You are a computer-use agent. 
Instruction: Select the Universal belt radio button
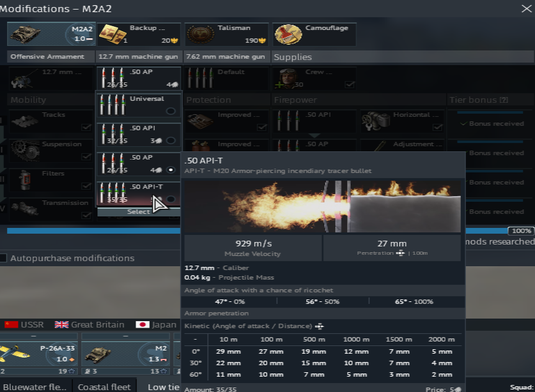click(x=170, y=111)
